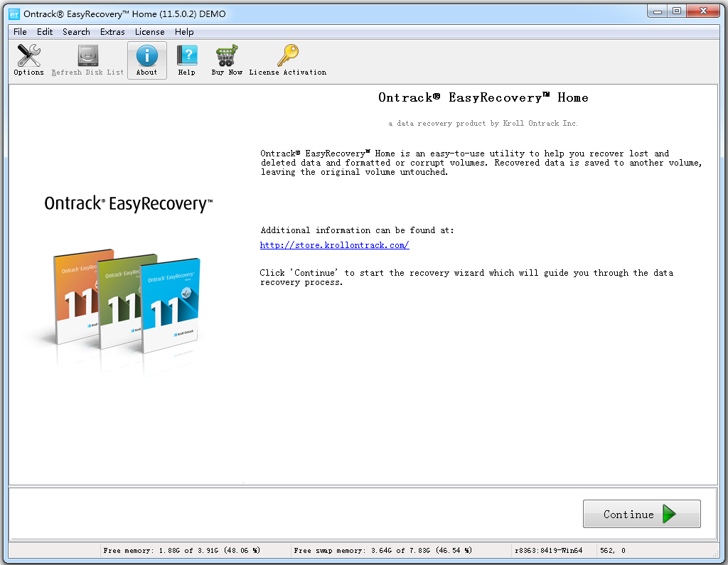Viewport: 728px width, 565px height.
Task: Close the EasyRecovery window
Action: [703, 11]
